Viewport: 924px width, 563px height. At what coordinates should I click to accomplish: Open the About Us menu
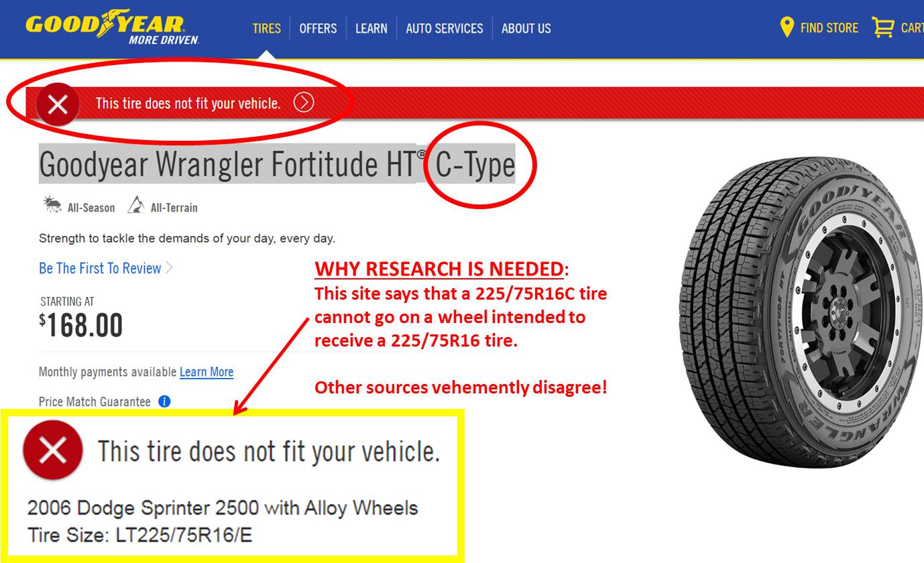526,28
